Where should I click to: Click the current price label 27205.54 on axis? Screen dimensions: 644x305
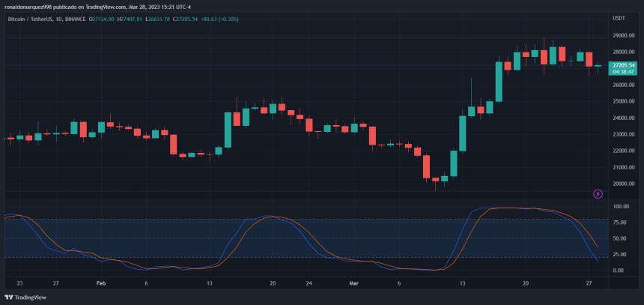tap(624, 65)
